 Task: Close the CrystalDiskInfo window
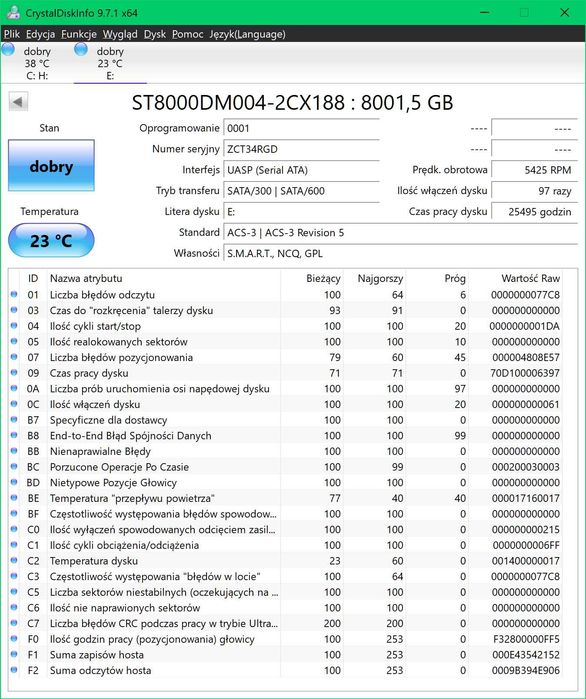(565, 12)
